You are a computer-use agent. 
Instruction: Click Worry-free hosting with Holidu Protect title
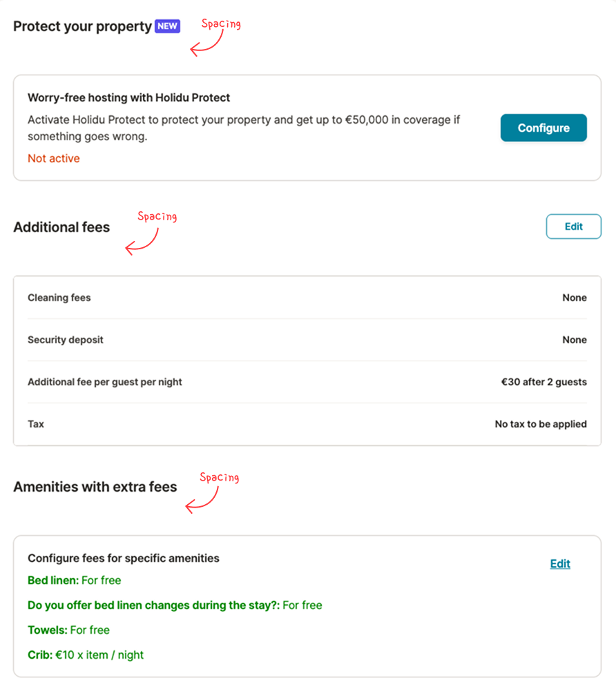tap(128, 98)
